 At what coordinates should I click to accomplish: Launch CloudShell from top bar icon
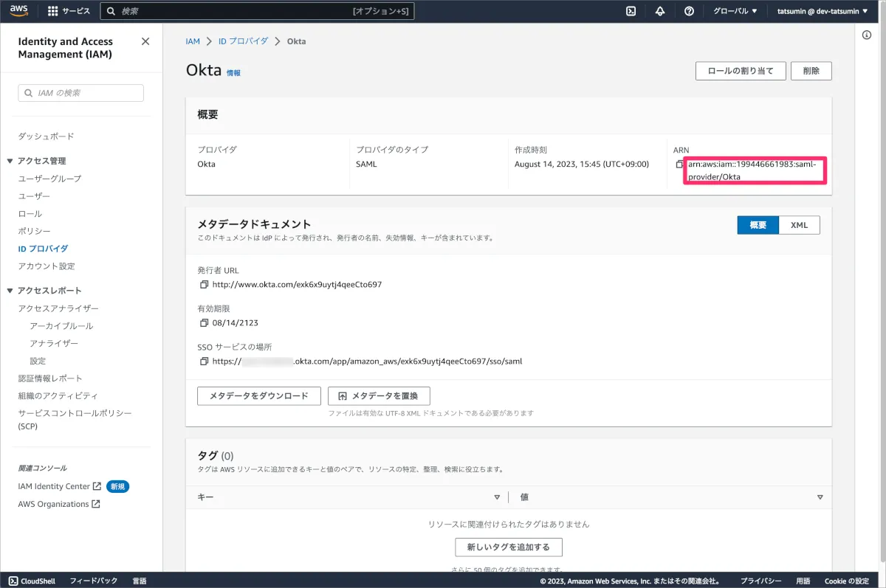[x=631, y=11]
